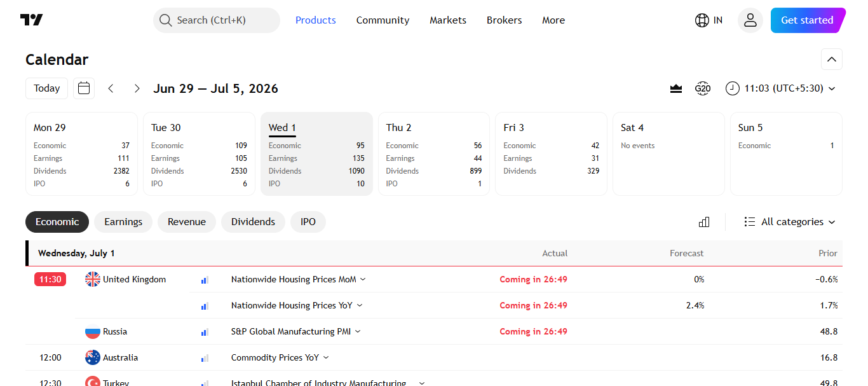Screen dimensions: 868x386
Task: Open the user profile icon
Action: click(750, 20)
